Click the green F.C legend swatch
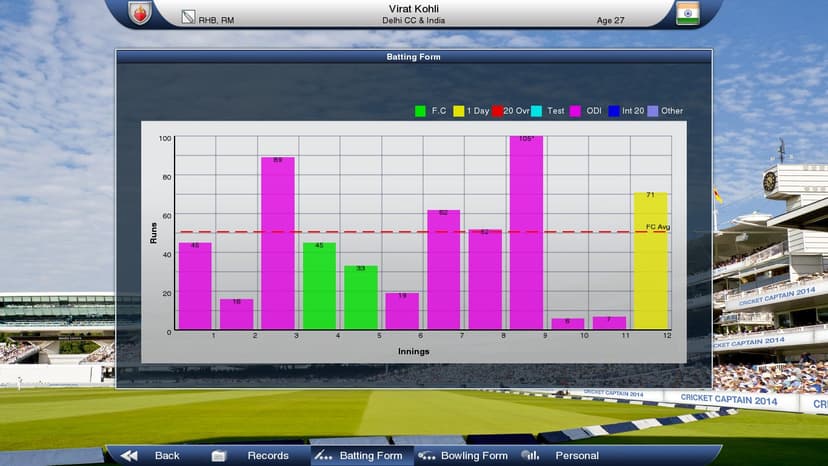The height and width of the screenshot is (466, 828). click(x=420, y=111)
